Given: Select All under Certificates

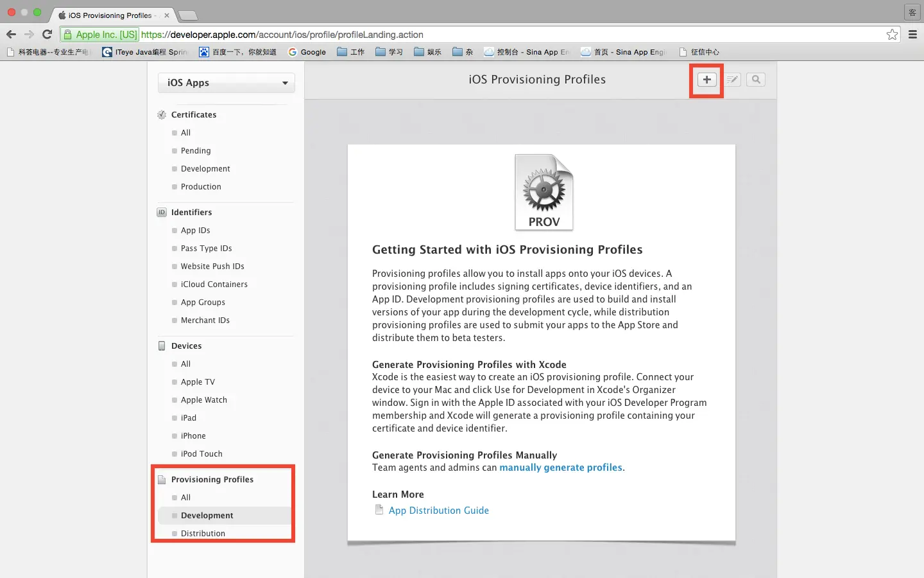Looking at the screenshot, I should (185, 133).
